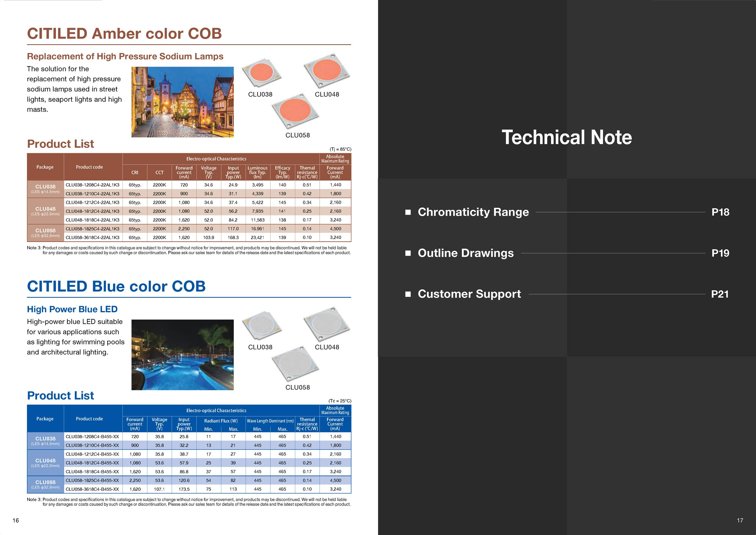Click the CLU038 package cell in blue table

coord(45,441)
